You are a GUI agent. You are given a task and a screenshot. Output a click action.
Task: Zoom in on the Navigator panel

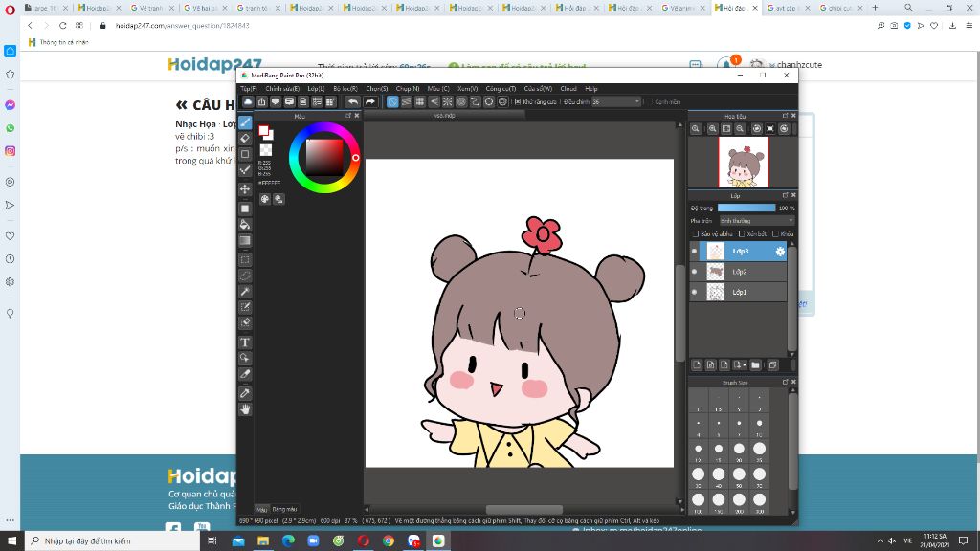[712, 129]
